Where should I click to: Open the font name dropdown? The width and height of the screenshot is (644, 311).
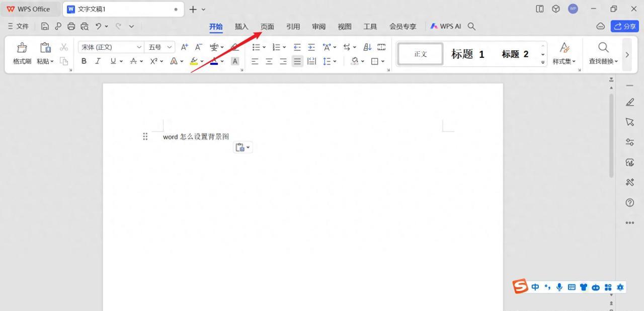pos(139,47)
